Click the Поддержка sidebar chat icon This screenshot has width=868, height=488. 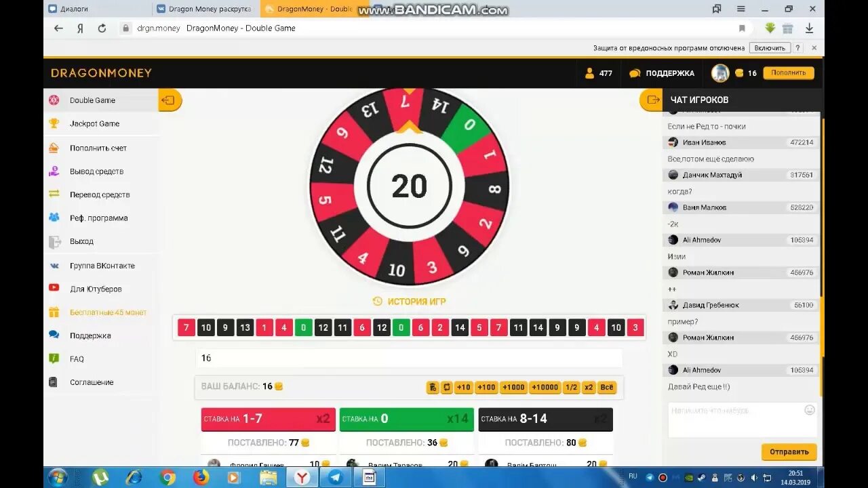point(54,335)
